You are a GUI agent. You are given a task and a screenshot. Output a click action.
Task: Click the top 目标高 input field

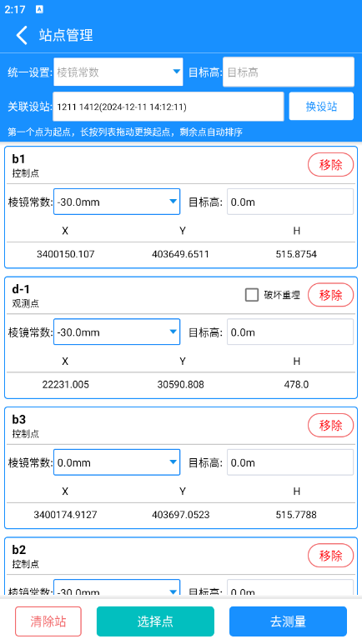[289, 72]
